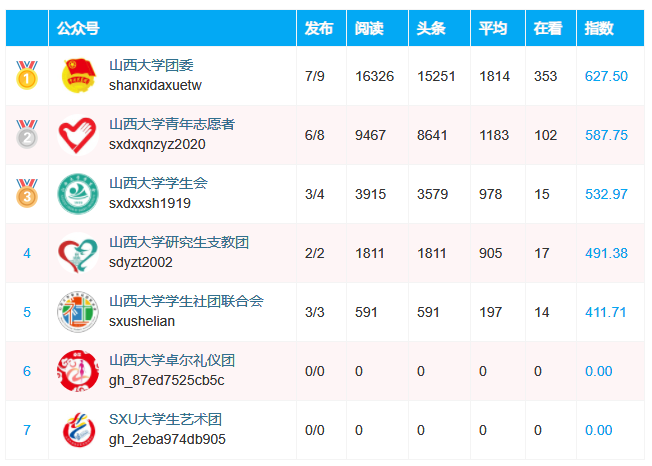Click rank number 4

[27, 253]
